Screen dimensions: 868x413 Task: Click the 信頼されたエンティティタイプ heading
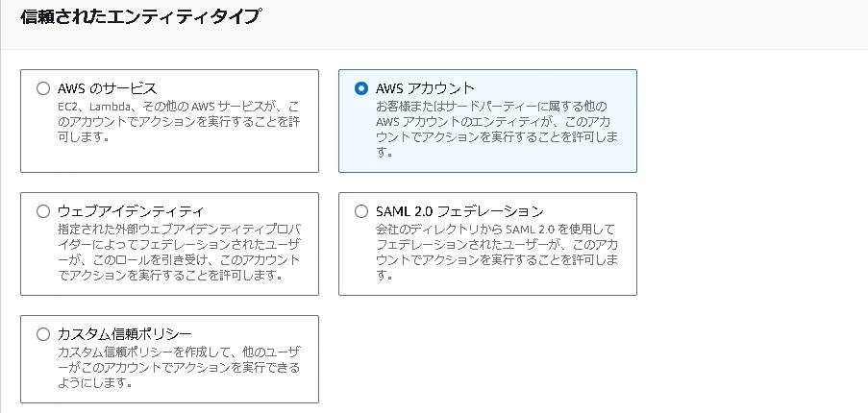click(x=139, y=16)
